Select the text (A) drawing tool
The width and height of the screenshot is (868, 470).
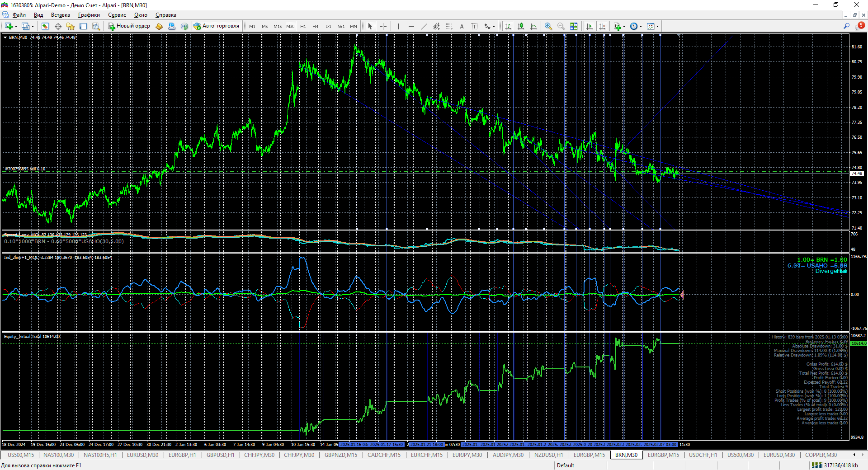pos(462,26)
